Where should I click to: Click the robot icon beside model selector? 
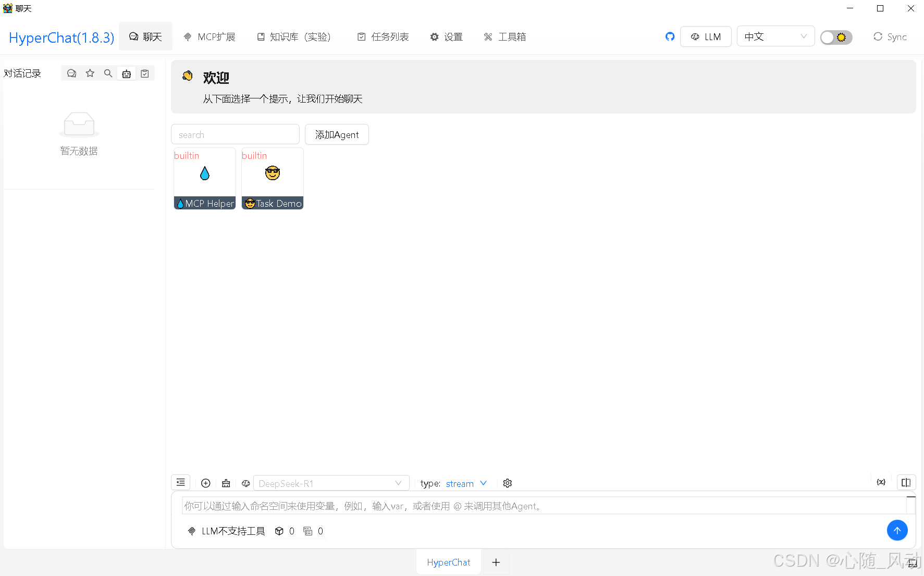click(x=226, y=483)
